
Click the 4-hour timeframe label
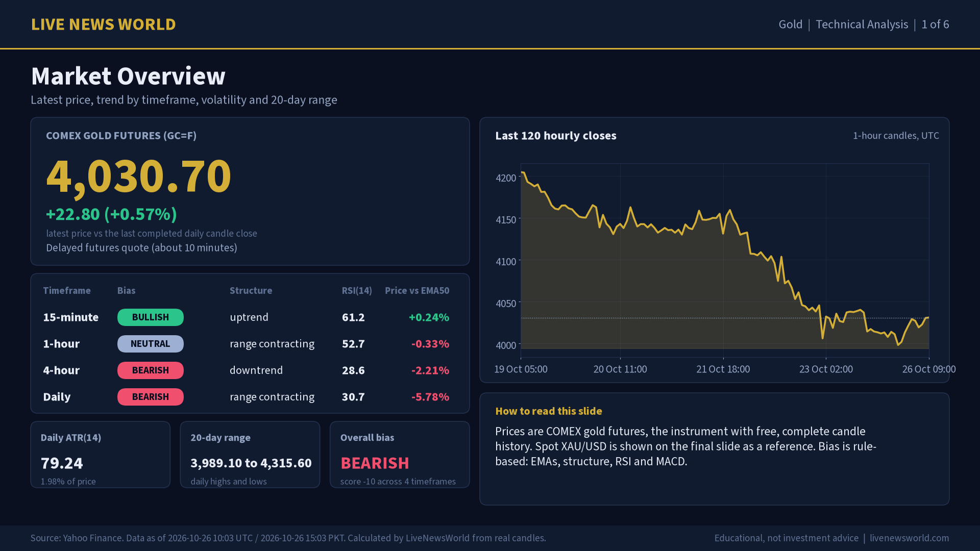coord(61,370)
